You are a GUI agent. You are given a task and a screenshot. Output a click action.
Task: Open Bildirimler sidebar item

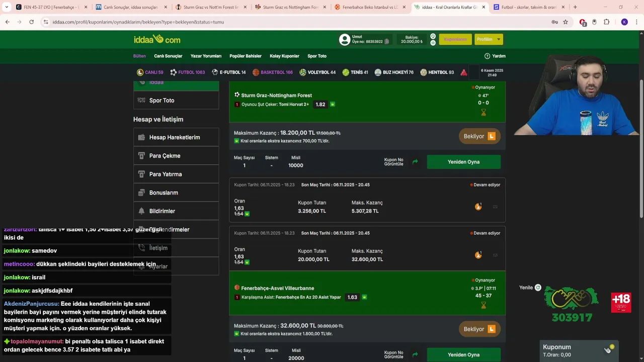click(x=176, y=211)
